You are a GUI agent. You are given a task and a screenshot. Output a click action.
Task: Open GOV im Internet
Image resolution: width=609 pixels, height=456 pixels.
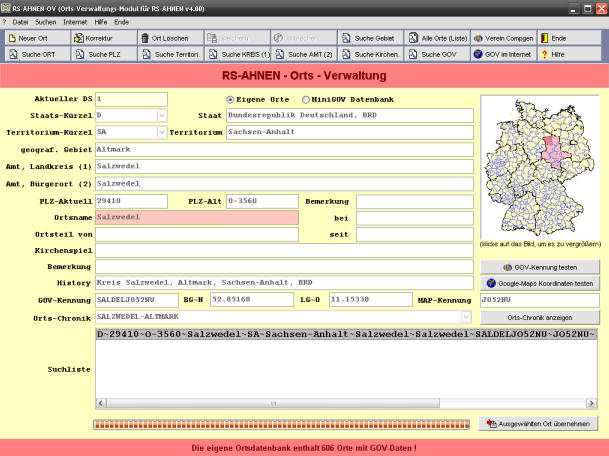pyautogui.click(x=504, y=54)
